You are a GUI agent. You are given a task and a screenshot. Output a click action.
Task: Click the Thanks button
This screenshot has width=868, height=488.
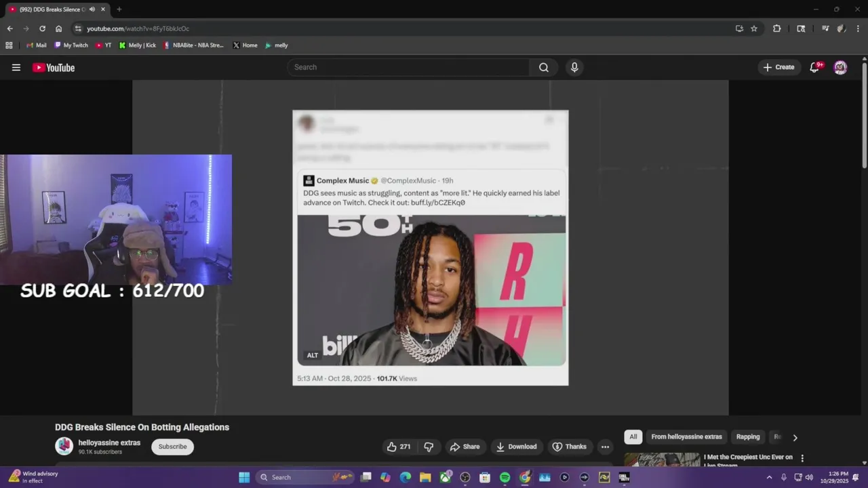pyautogui.click(x=570, y=447)
